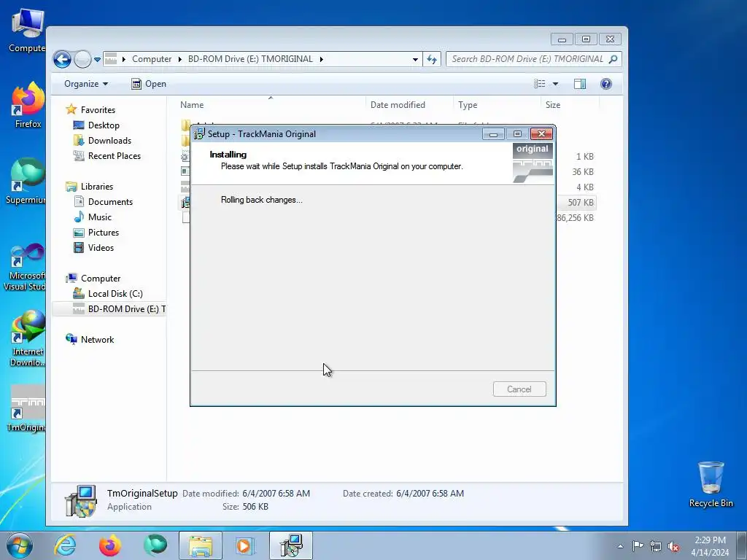The image size is (747, 560).
Task: Click the Windows Explorer taskbar button
Action: [x=201, y=545]
